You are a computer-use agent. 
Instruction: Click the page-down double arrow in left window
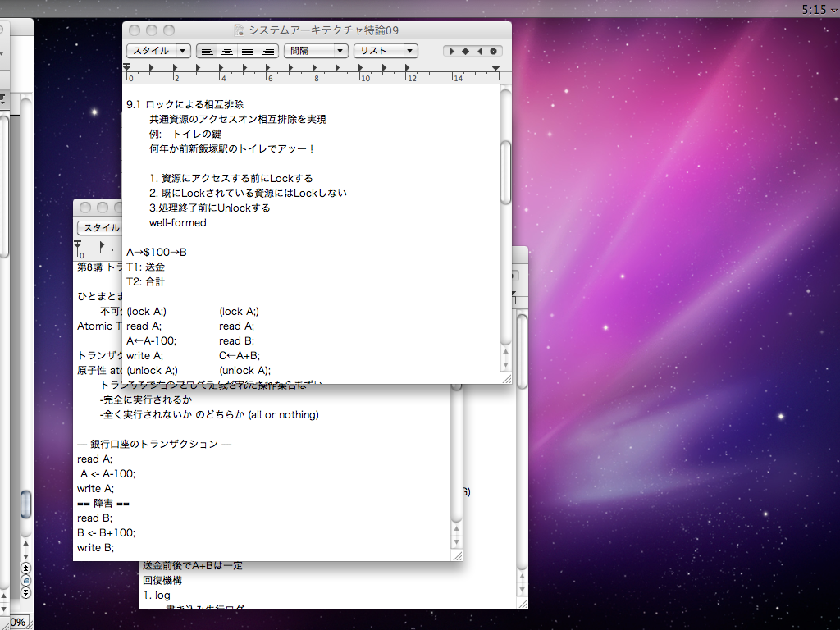25,592
